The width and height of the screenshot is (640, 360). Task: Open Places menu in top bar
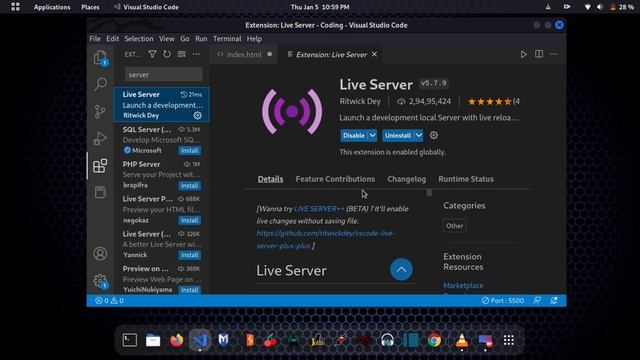click(x=90, y=7)
